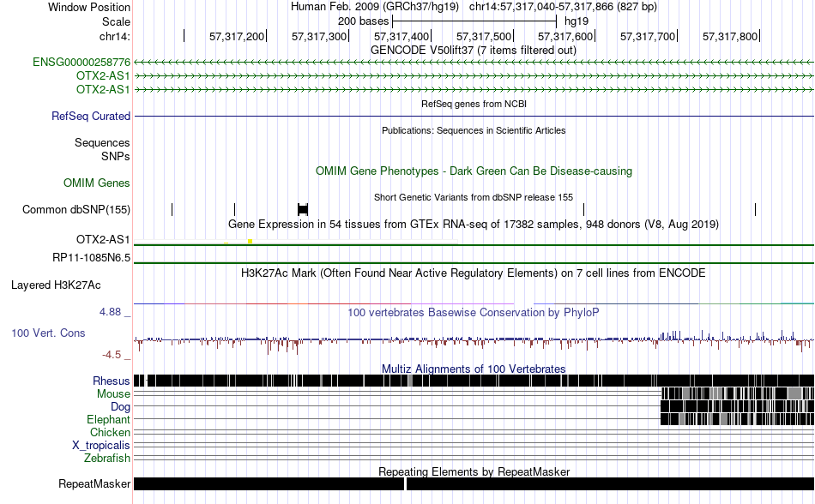Click the Chicken species label
This screenshot has width=815, height=504.
point(110,432)
